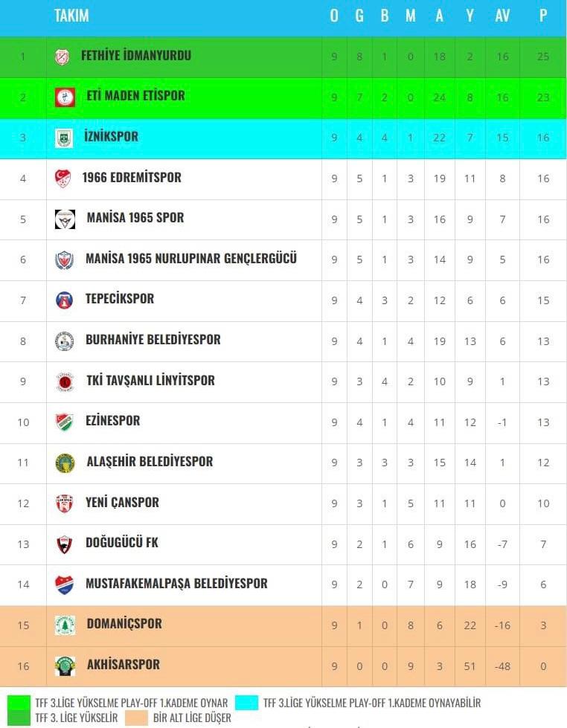Image resolution: width=567 pixels, height=728 pixels.
Task: Click the Ezinespor team crest
Action: click(64, 422)
